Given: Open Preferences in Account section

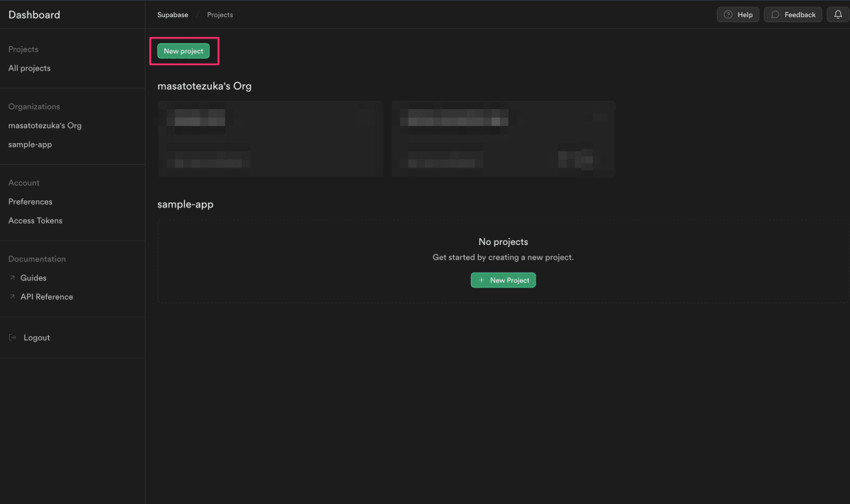Looking at the screenshot, I should click(x=30, y=202).
